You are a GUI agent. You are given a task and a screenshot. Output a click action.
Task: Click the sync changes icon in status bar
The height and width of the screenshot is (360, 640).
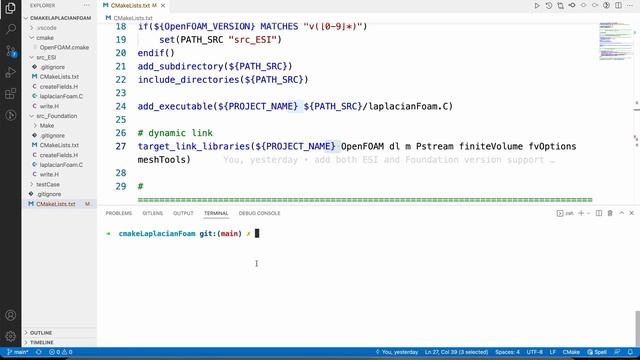tap(38, 352)
